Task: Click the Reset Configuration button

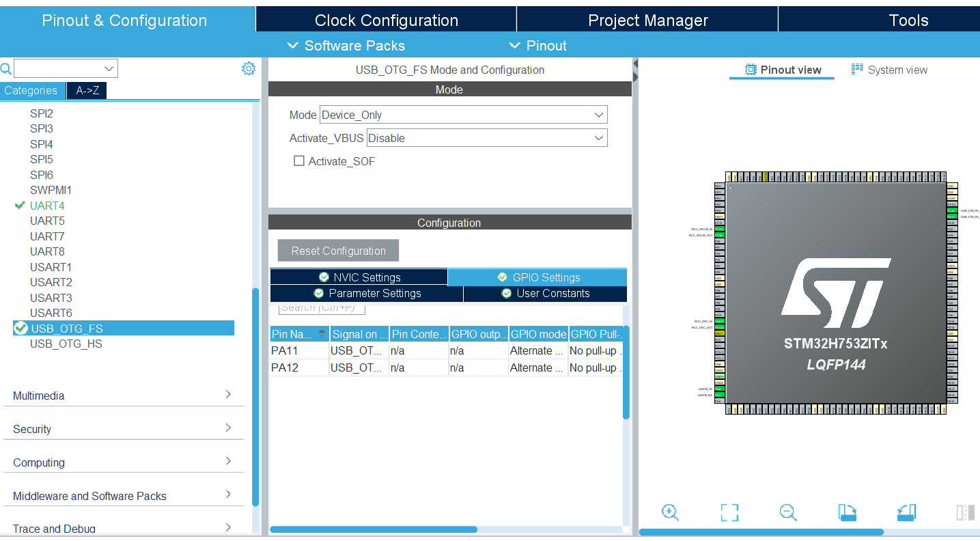Action: (339, 251)
